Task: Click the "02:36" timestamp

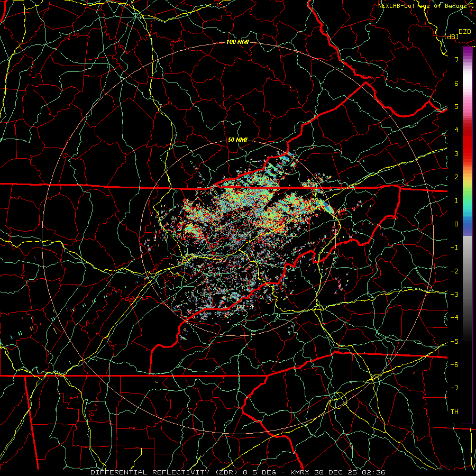Action: point(374,472)
